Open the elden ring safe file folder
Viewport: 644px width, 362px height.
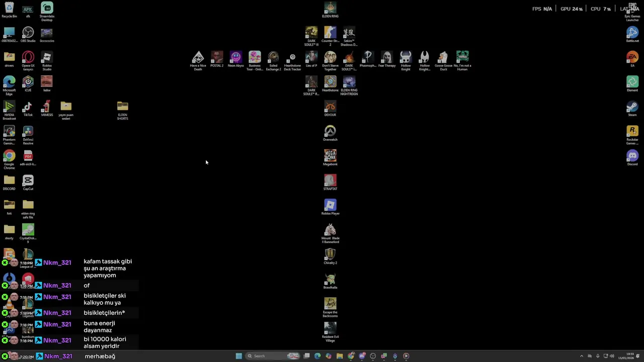pyautogui.click(x=28, y=209)
